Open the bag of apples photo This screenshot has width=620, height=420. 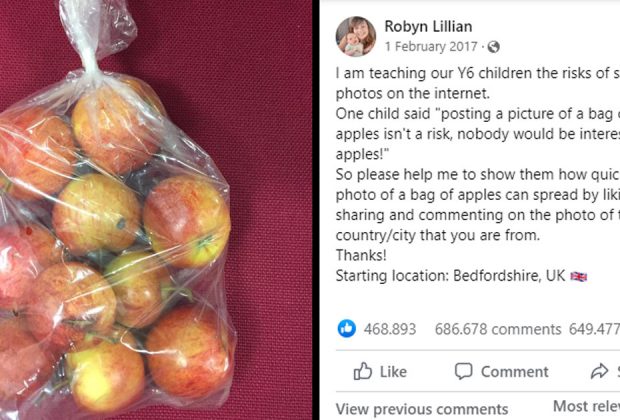(156, 210)
